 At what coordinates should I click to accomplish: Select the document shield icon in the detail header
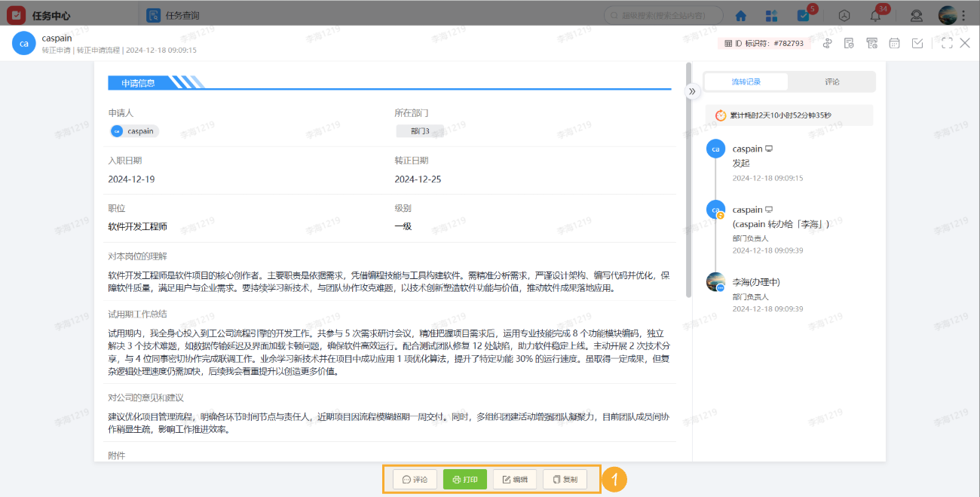[849, 43]
